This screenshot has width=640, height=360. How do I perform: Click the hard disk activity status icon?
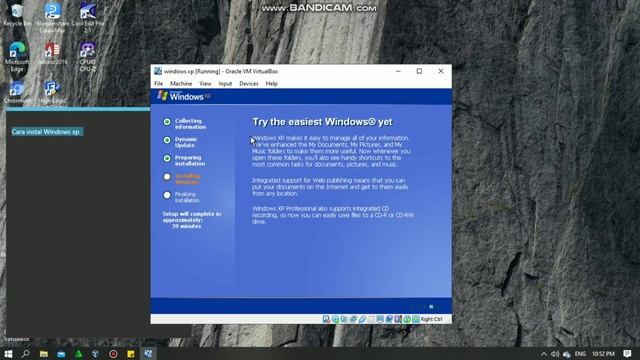tap(326, 319)
